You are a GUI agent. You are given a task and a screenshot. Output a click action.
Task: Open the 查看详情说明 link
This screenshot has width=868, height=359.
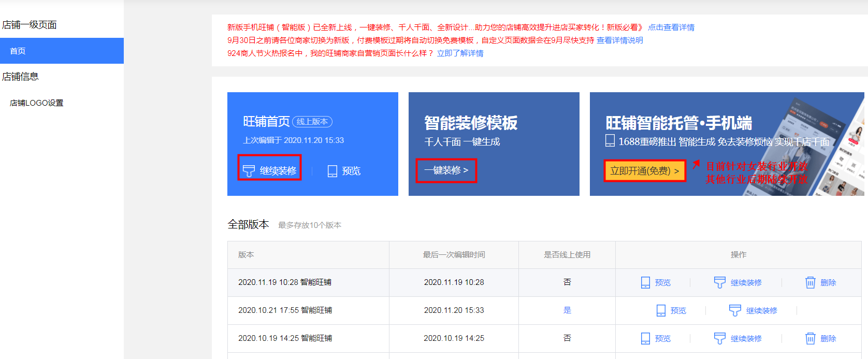pos(619,40)
